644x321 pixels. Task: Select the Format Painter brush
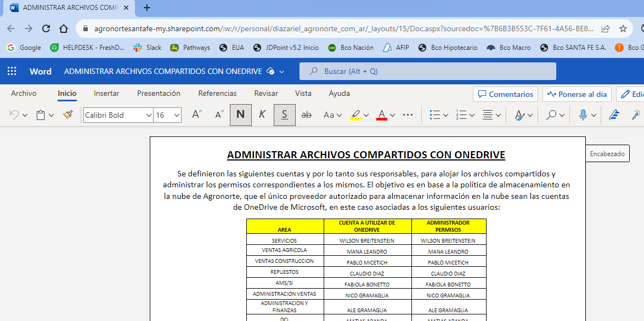pyautogui.click(x=68, y=115)
